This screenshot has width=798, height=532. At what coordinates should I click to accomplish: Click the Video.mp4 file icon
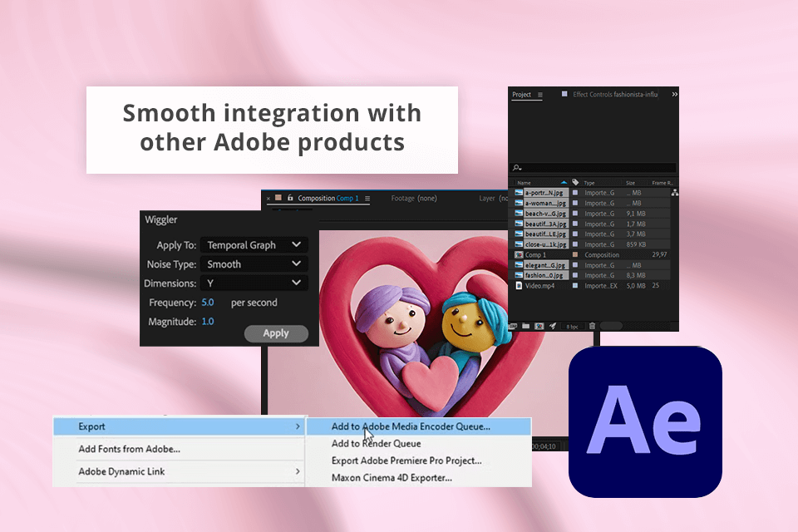pyautogui.click(x=519, y=286)
